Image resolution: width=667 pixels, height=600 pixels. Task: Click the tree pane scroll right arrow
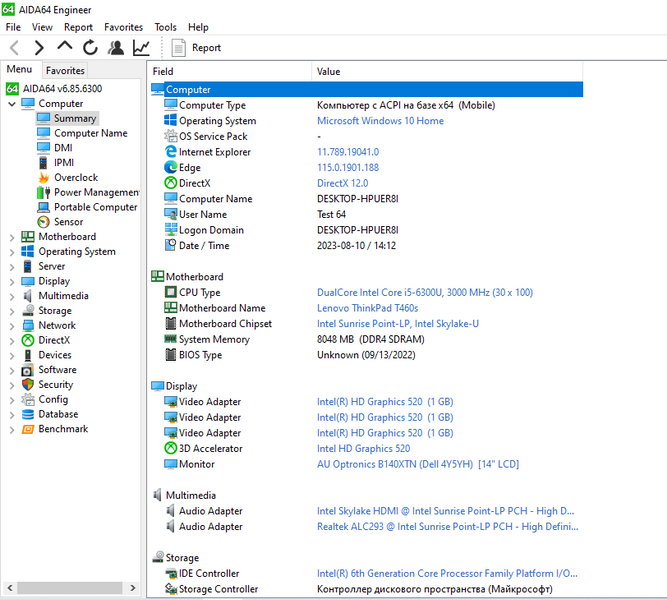point(133,588)
